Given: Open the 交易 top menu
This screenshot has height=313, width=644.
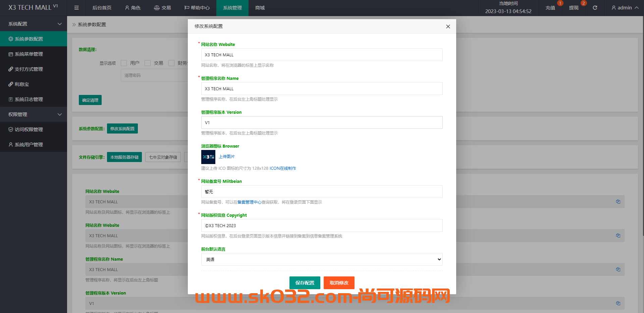Looking at the screenshot, I should (x=162, y=8).
